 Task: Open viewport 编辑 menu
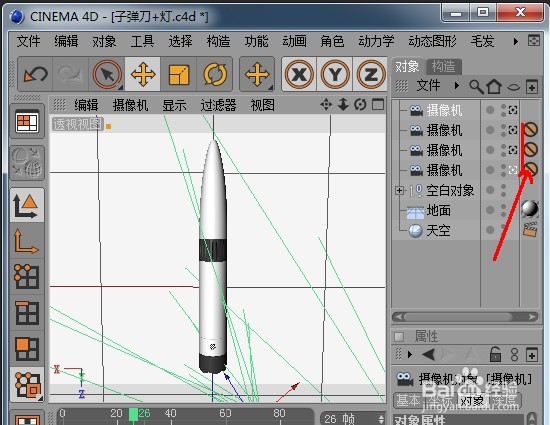coord(86,105)
